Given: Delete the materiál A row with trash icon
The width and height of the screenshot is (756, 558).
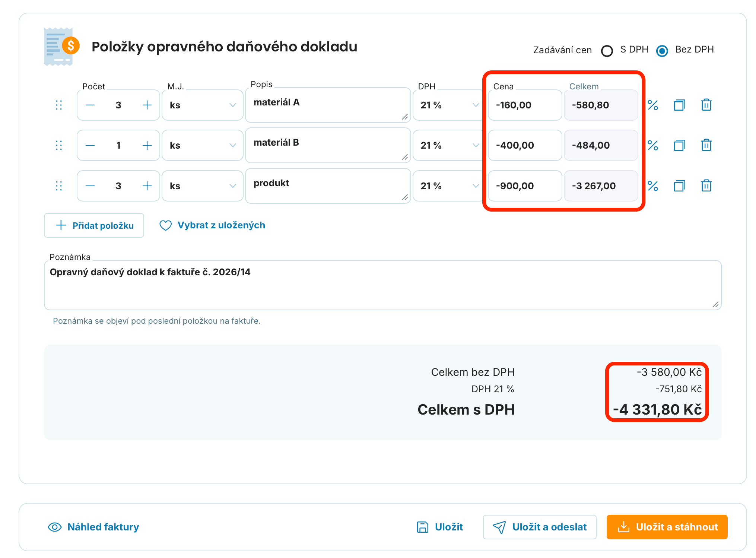Looking at the screenshot, I should click(x=706, y=105).
